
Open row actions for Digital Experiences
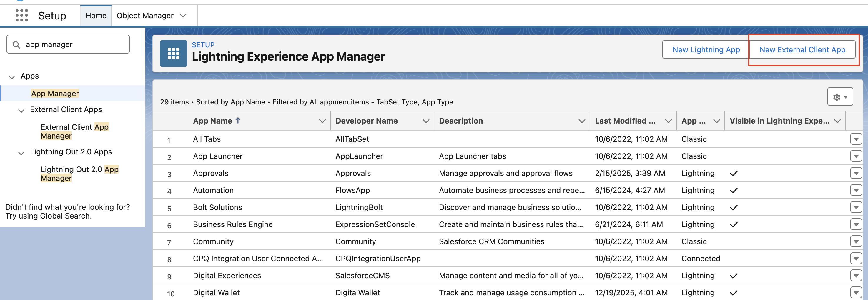click(x=856, y=275)
